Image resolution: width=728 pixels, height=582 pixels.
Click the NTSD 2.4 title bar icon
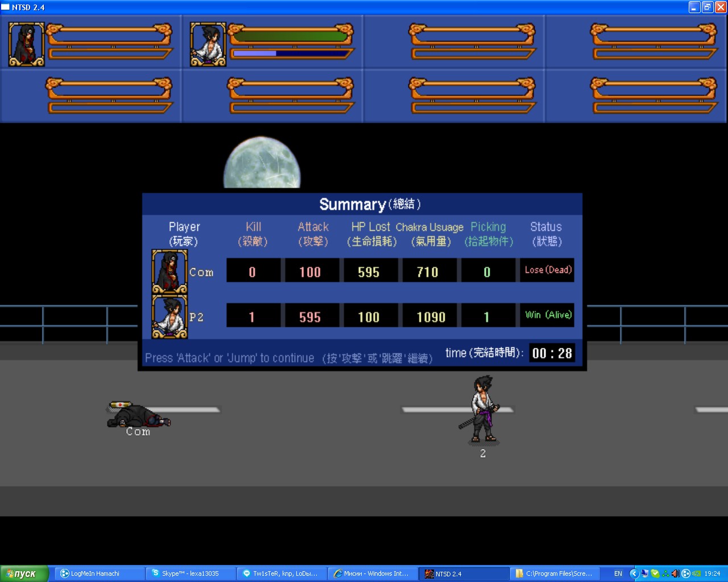coord(6,7)
